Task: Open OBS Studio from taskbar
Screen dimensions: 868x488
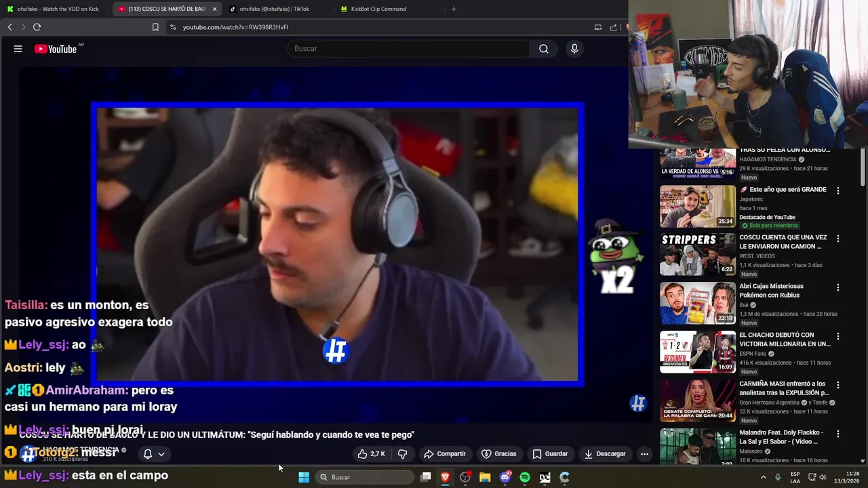Action: click(x=465, y=477)
